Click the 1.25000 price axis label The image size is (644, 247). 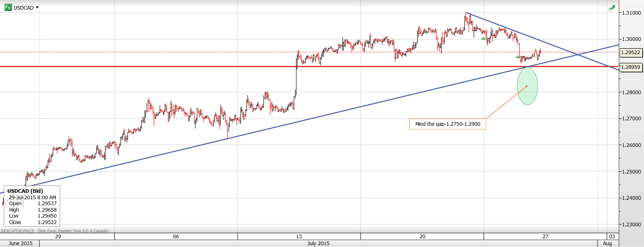tap(630, 172)
